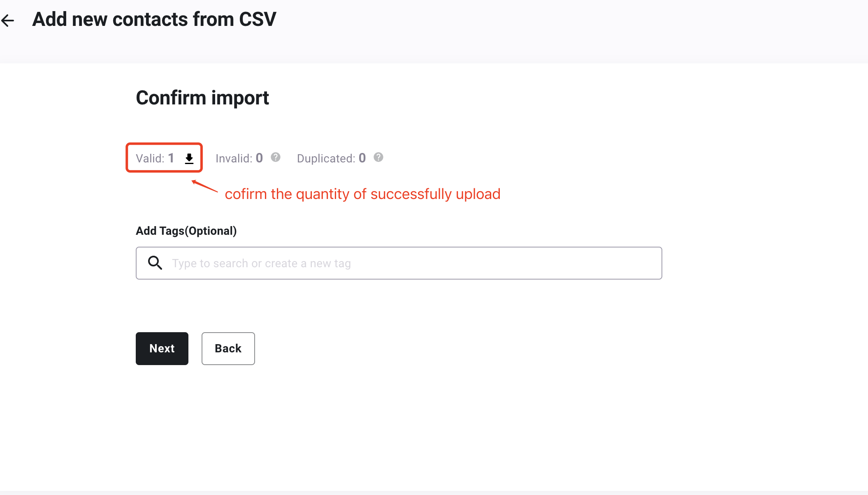Screen dimensions: 868x495
Task: Click the "Duplicated:" label
Action: click(326, 158)
